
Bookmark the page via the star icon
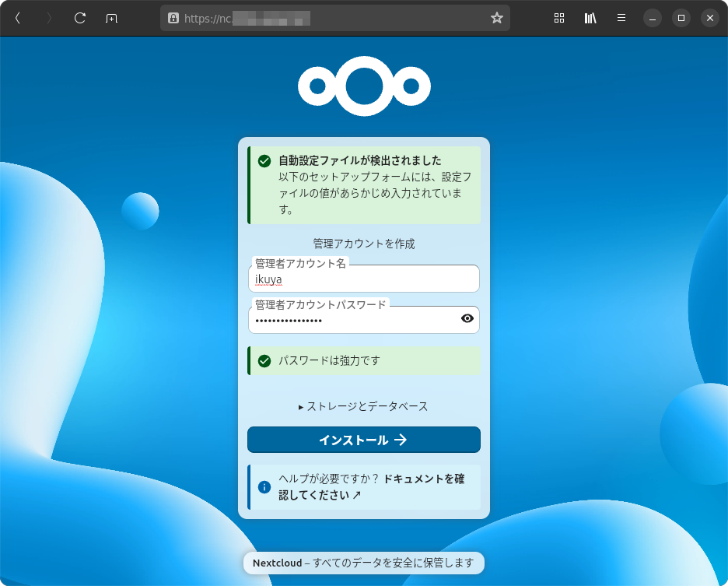496,17
